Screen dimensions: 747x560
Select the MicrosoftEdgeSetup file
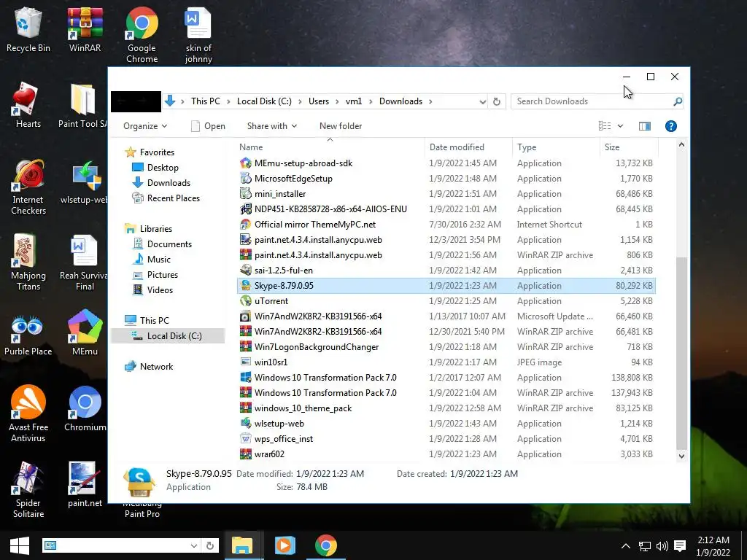[x=446, y=179]
